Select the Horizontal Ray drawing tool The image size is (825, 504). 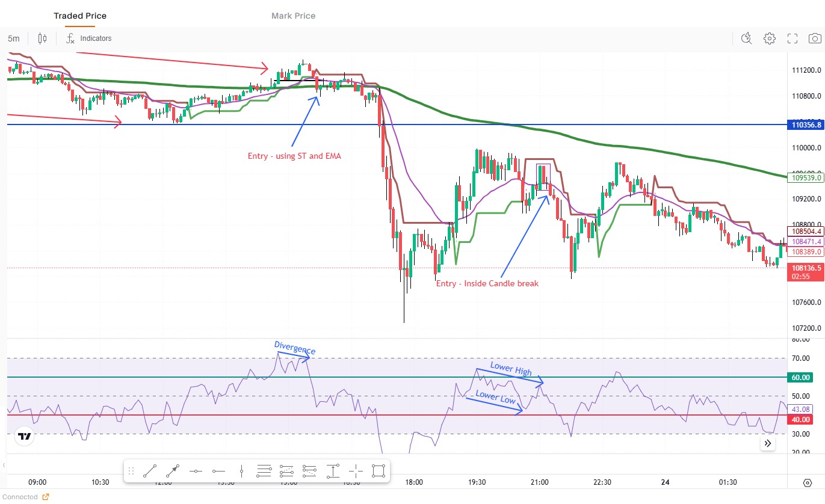pyautogui.click(x=218, y=471)
